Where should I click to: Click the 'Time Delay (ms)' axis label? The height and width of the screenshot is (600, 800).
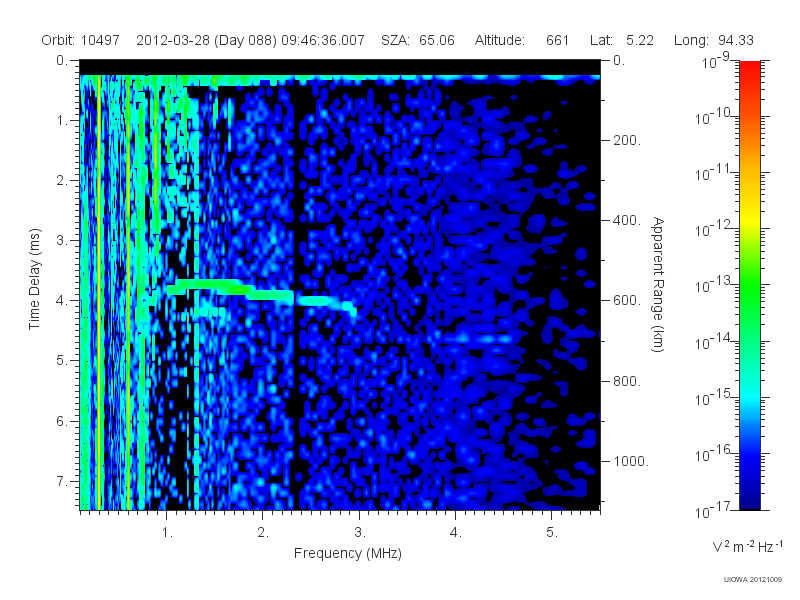click(34, 279)
